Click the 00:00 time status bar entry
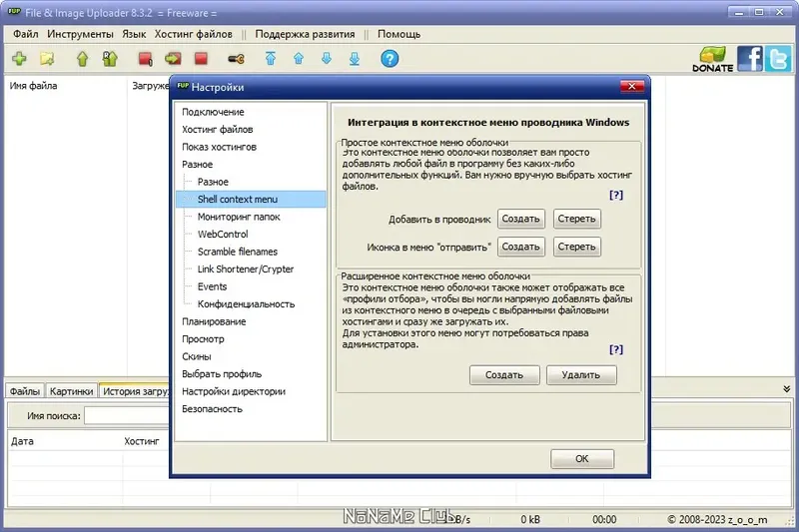This screenshot has height=532, width=799. coord(604,519)
